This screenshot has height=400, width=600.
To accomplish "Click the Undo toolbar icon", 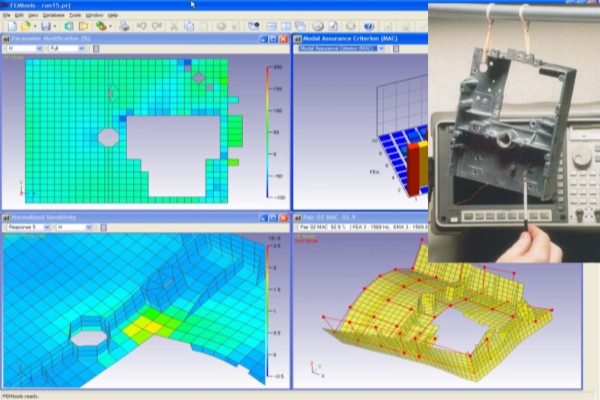I will coord(142,26).
